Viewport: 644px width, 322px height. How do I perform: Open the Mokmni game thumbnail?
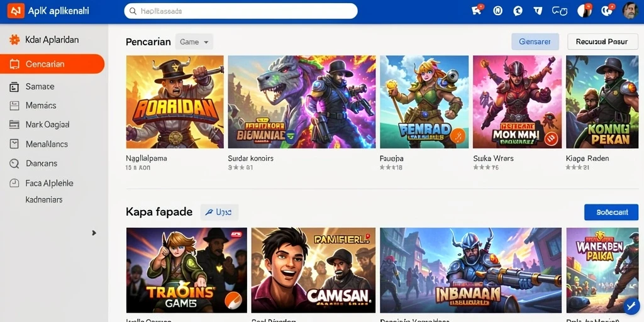[518, 102]
